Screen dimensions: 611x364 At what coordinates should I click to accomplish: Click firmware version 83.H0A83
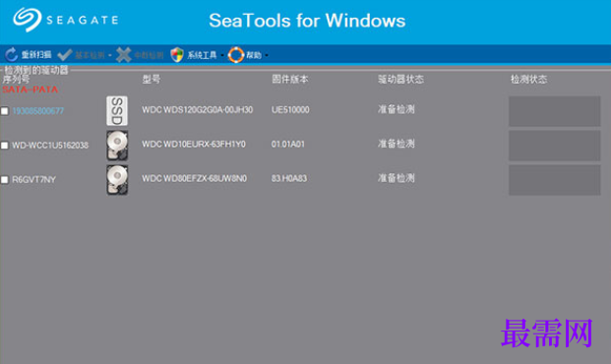coord(289,178)
